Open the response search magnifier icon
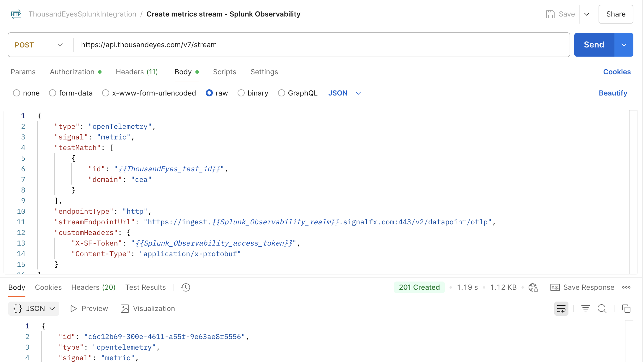Viewport: 644px width, 362px height. pyautogui.click(x=602, y=309)
